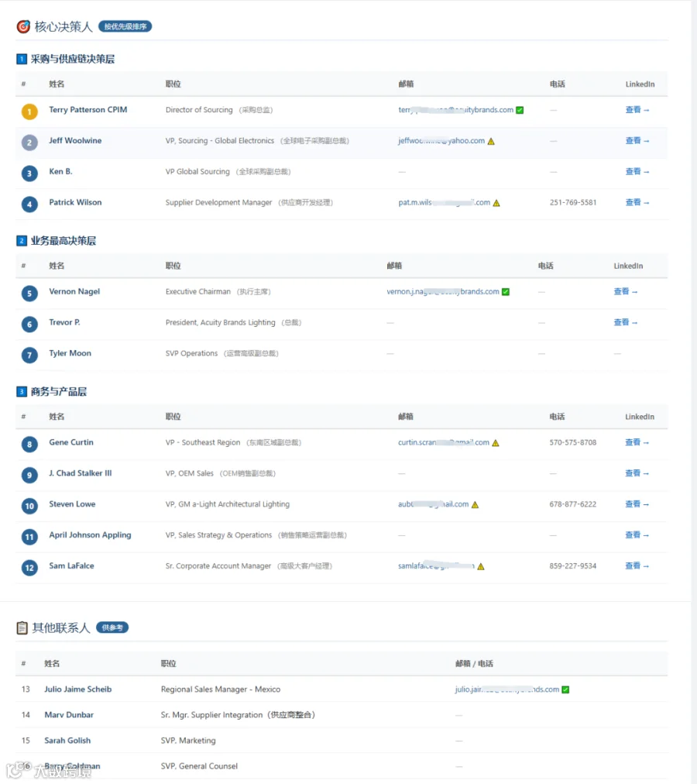Click warning icon on Gene Curtin email
Screen dimensions: 697x784
(496, 443)
